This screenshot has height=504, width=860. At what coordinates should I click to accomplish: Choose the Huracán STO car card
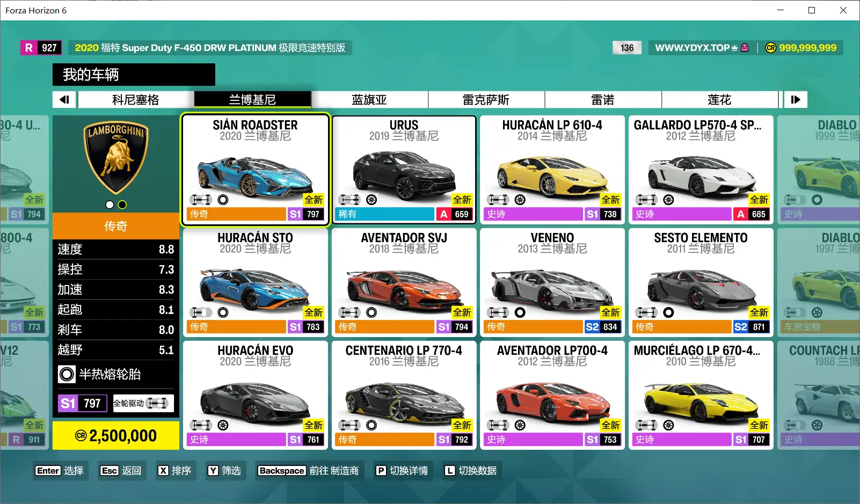pos(255,282)
